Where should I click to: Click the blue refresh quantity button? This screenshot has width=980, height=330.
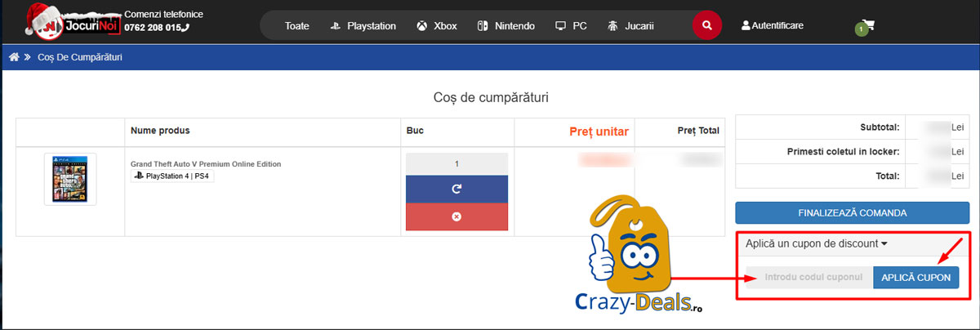[457, 189]
